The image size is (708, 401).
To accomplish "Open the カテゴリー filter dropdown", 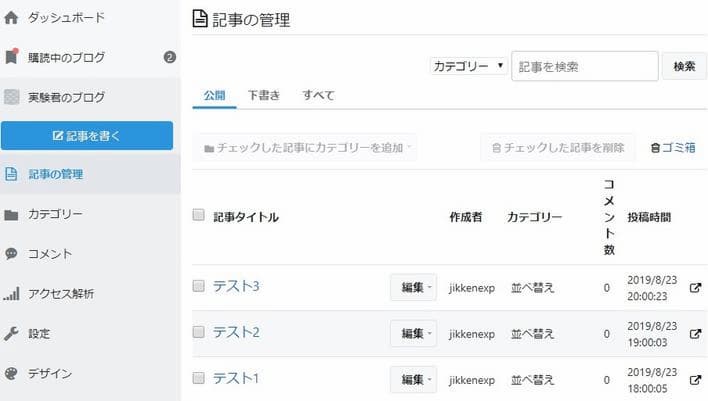I will coord(468,66).
